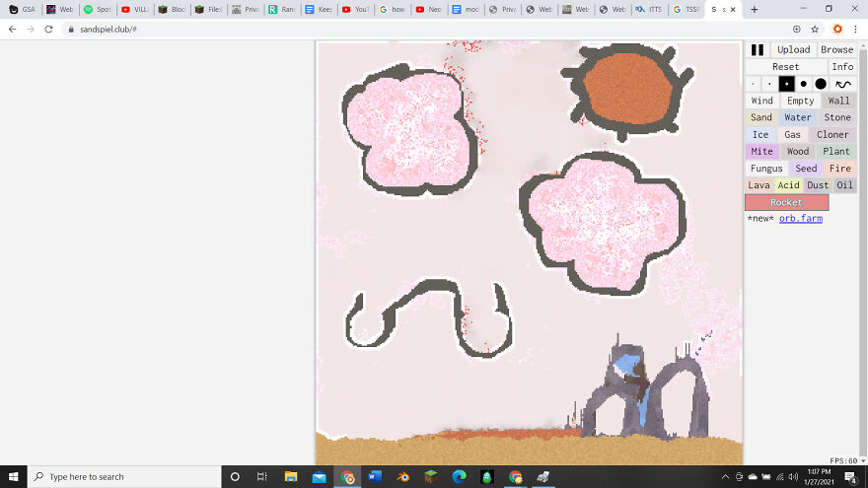Choose the Rocket element
This screenshot has width=868, height=488.
786,202
